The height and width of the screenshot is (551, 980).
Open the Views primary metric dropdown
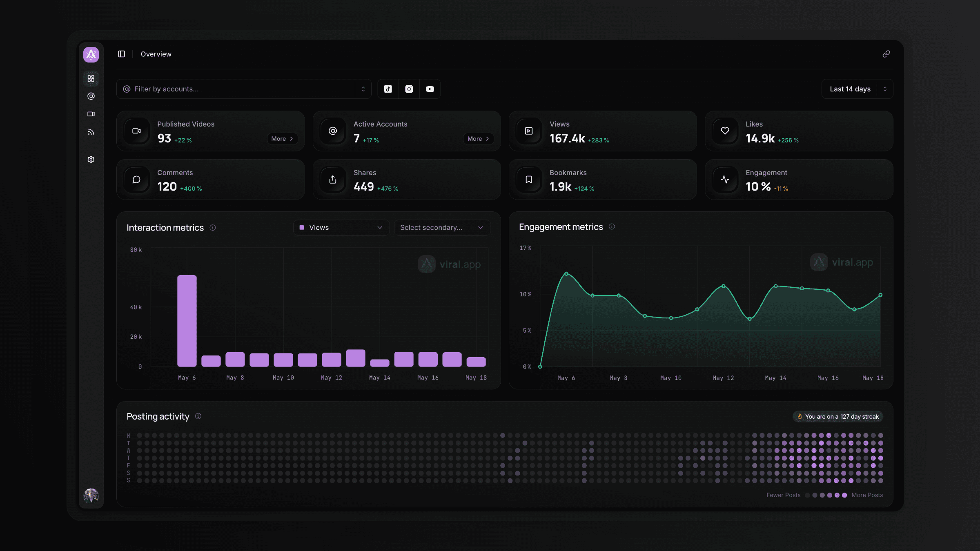341,228
